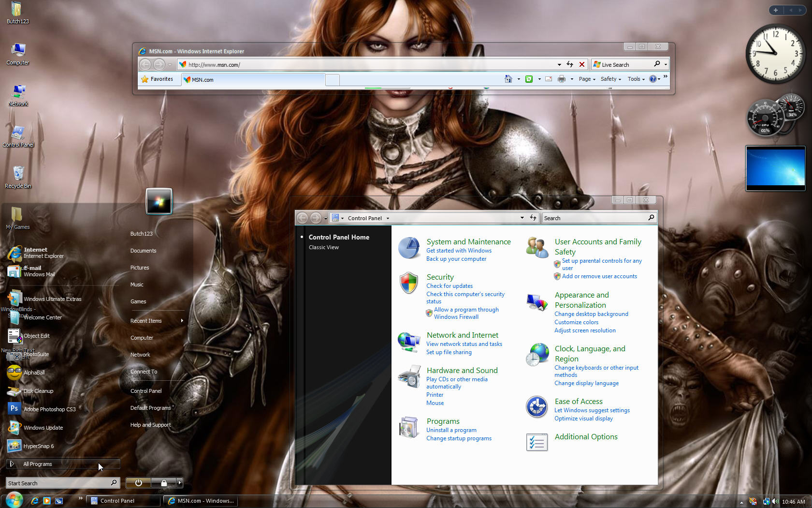Select the Network desktop icon
This screenshot has height=508, width=812.
(x=18, y=95)
